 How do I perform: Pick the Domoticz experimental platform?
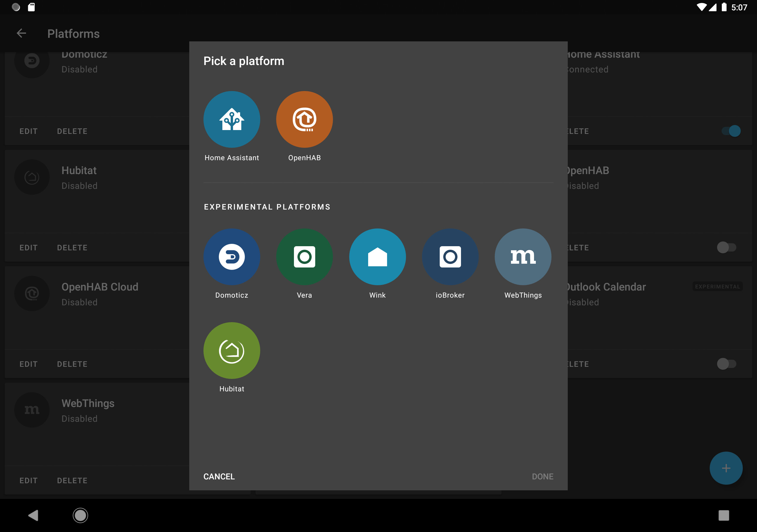(x=232, y=257)
